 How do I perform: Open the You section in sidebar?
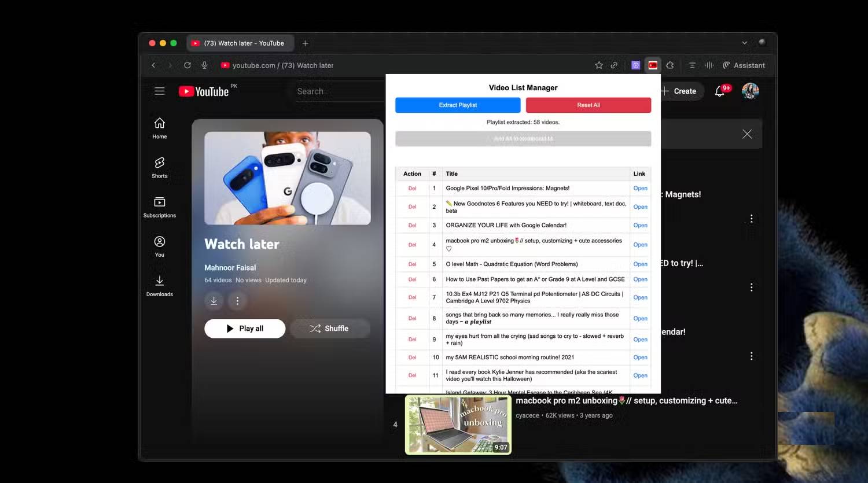160,246
